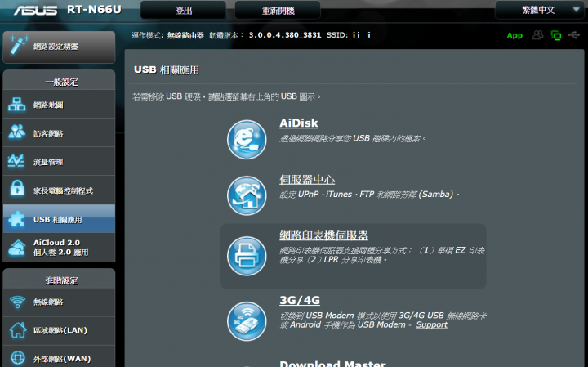
Task: Launch the 網路設定精靈 setup wizard
Action: (59, 47)
